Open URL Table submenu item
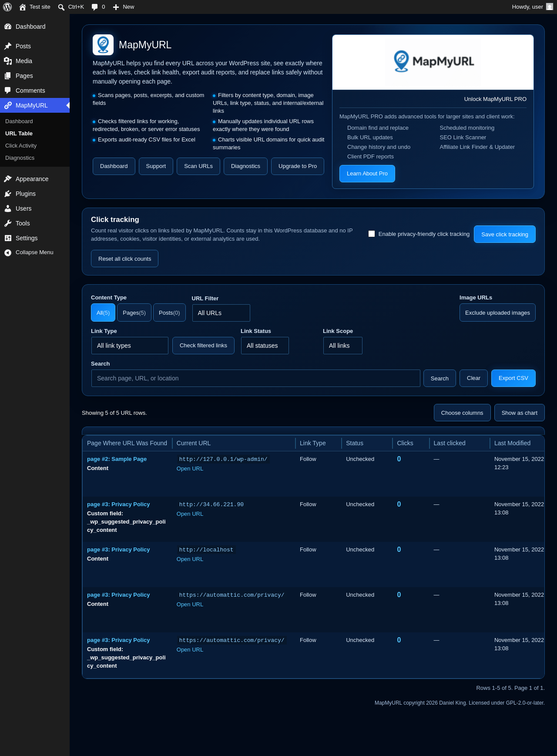Screen dimensions: 557x756 [x=19, y=134]
